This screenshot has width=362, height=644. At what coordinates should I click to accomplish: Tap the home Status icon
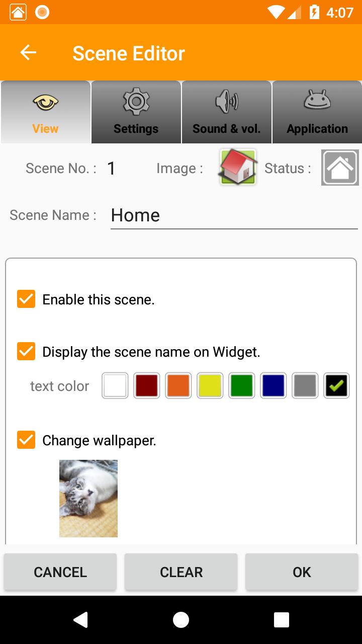pos(340,168)
